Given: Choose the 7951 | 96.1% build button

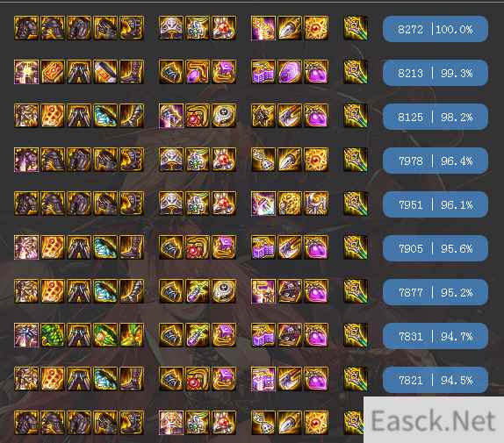Looking at the screenshot, I should (x=436, y=204).
